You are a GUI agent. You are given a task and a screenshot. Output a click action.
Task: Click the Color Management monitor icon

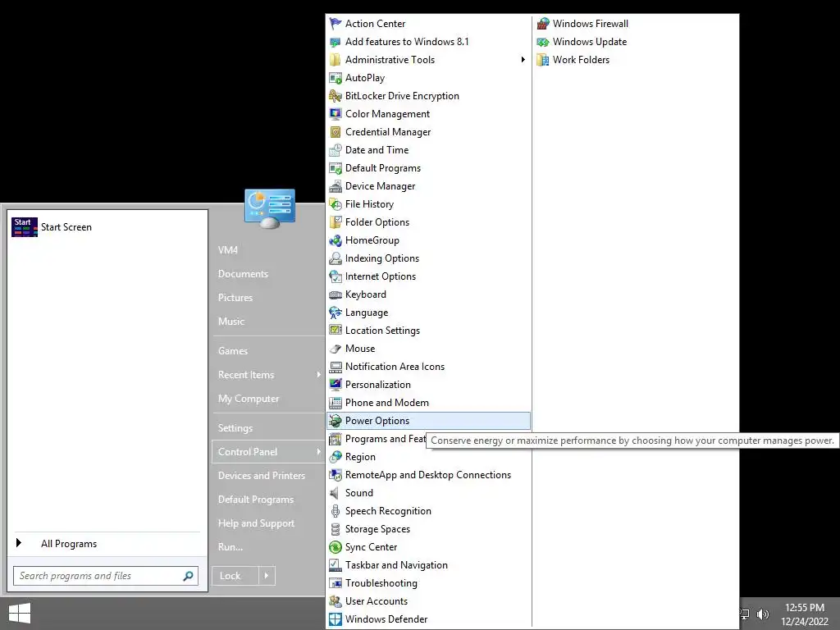[336, 113]
